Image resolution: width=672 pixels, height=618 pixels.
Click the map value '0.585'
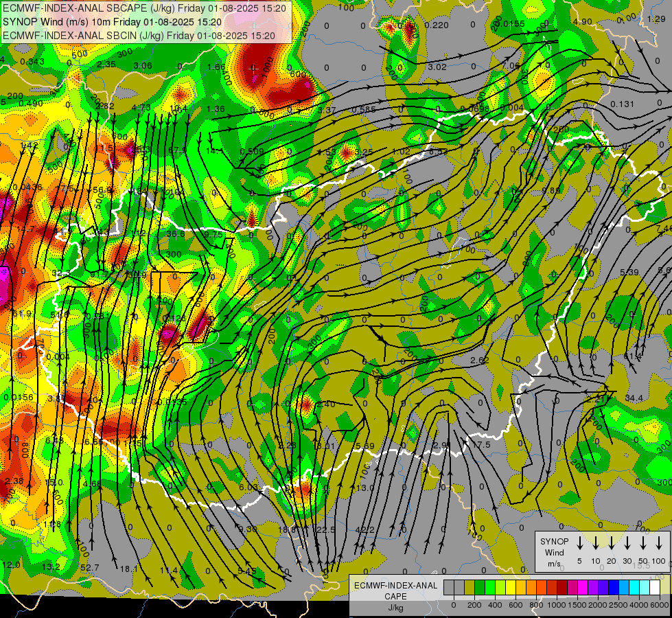363,110
